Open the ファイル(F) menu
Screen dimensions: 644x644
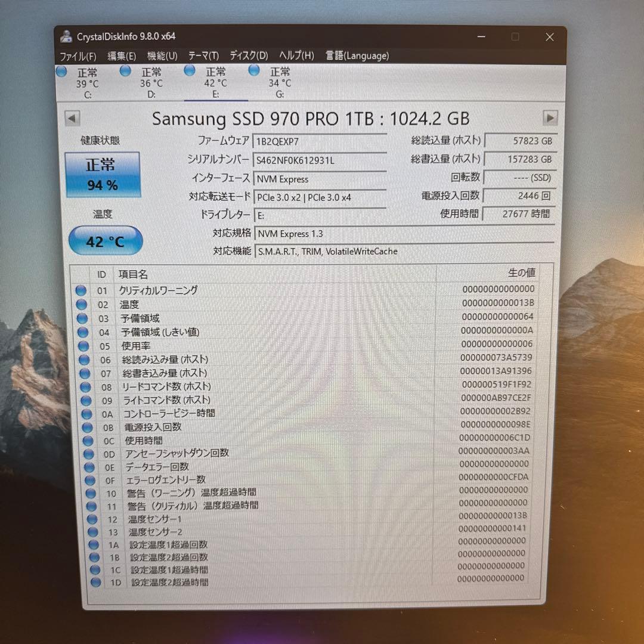pyautogui.click(x=78, y=56)
